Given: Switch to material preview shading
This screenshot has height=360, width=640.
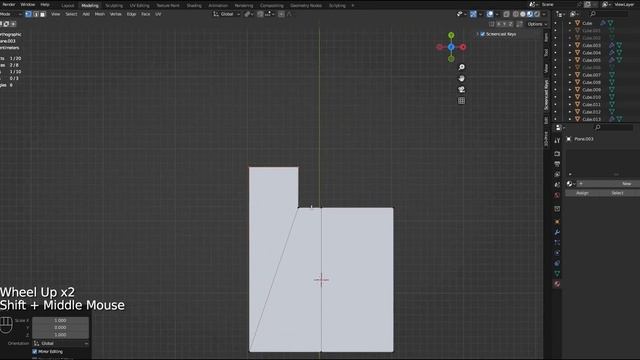Looking at the screenshot, I should pyautogui.click(x=530, y=14).
